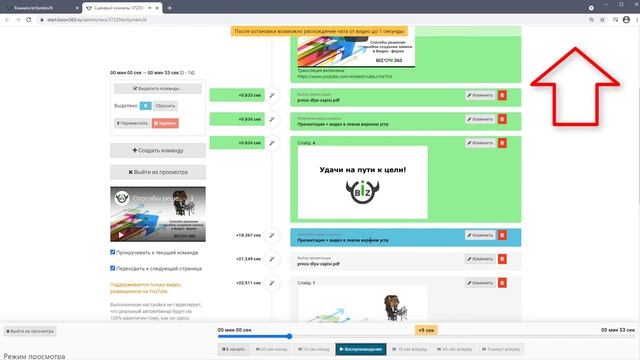Click 5 минут вперед button

tap(501, 349)
